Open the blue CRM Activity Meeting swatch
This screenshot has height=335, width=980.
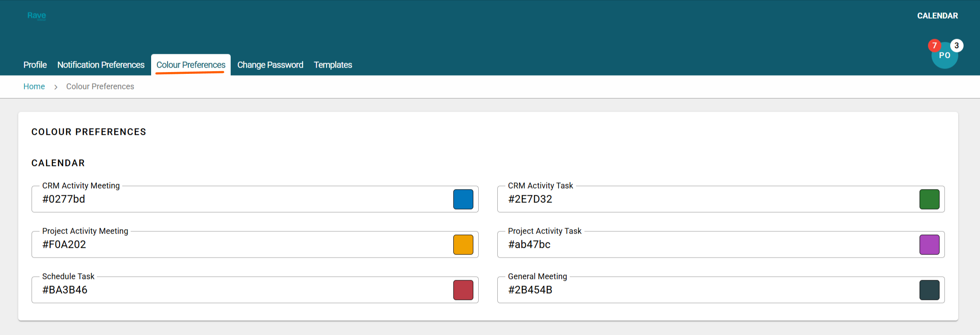463,199
